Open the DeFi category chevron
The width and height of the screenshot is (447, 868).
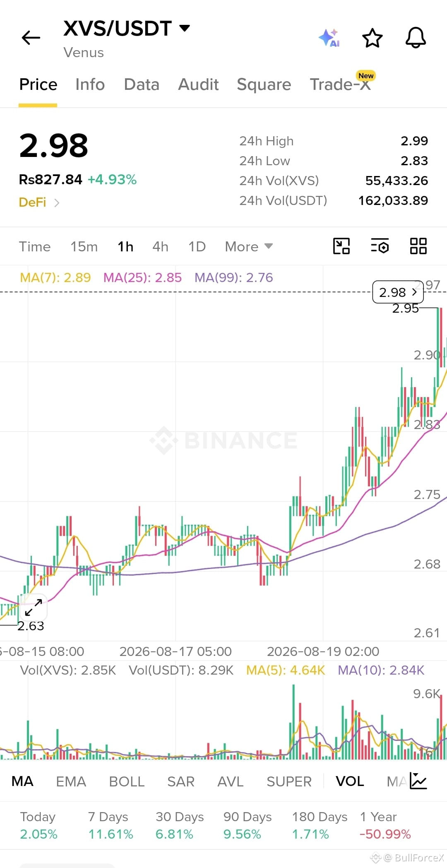coord(57,203)
